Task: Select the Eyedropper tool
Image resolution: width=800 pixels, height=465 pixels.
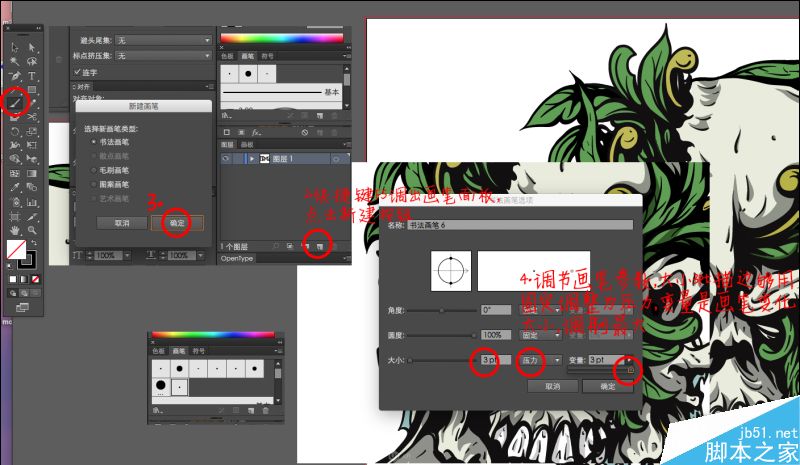Action: click(x=15, y=187)
